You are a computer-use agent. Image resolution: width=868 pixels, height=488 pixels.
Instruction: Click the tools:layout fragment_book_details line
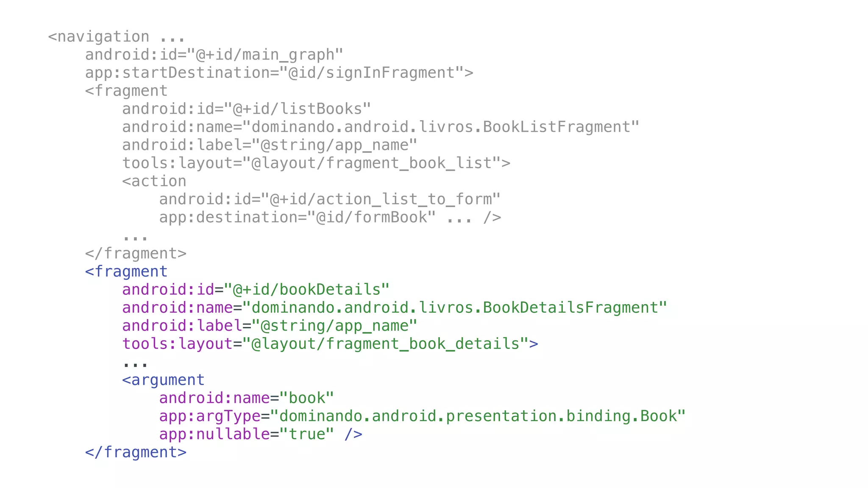[x=330, y=344]
